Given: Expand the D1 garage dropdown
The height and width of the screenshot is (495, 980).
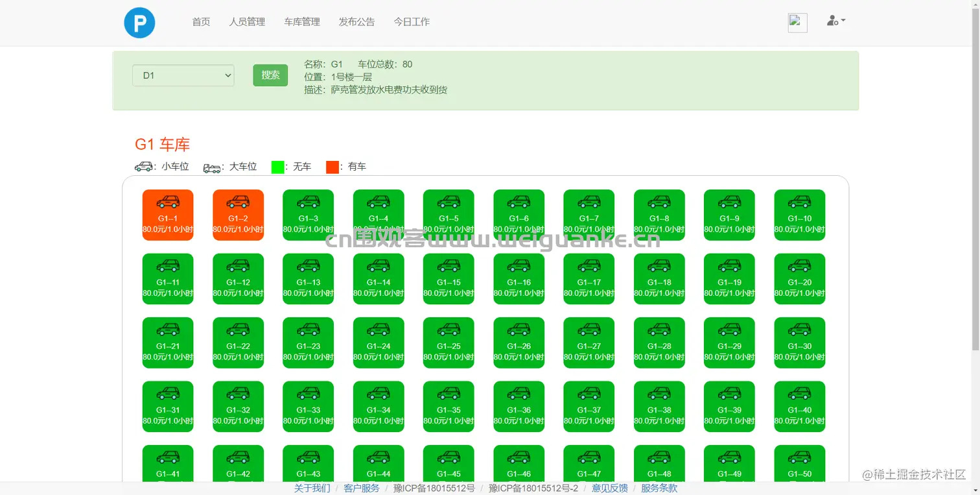Looking at the screenshot, I should coord(183,75).
